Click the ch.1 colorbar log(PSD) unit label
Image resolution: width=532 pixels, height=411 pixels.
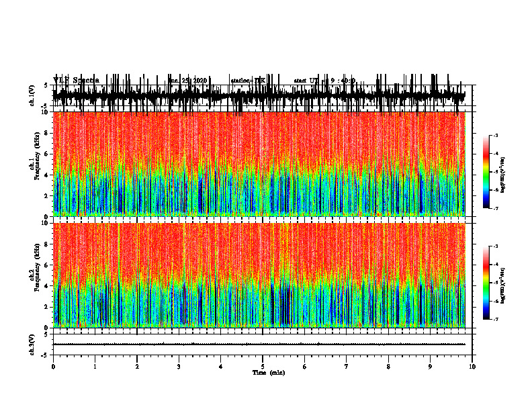(503, 175)
